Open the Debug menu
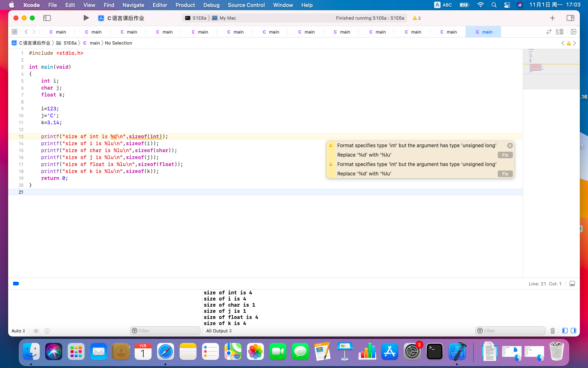588x368 pixels. click(x=211, y=5)
